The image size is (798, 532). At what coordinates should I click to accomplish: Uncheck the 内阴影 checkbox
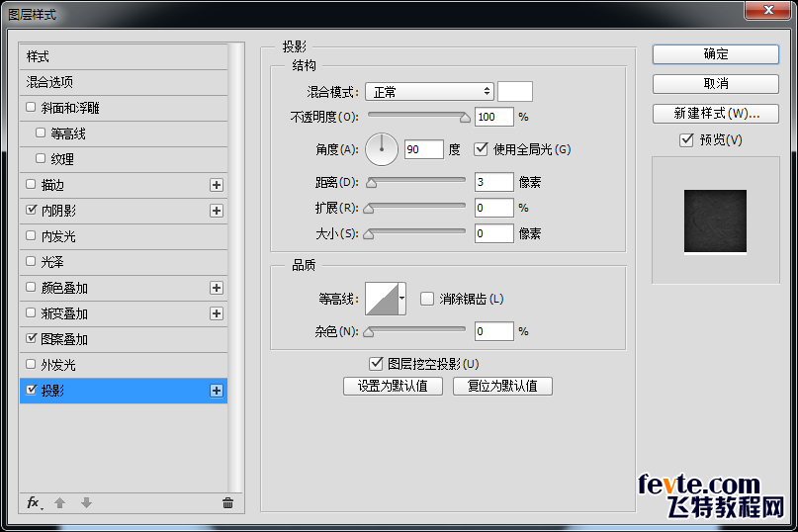tap(31, 210)
